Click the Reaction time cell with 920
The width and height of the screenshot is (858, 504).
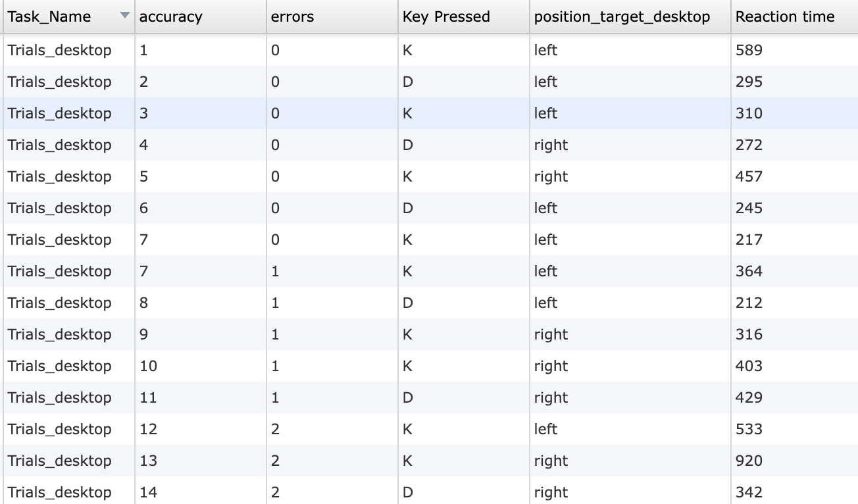click(749, 461)
